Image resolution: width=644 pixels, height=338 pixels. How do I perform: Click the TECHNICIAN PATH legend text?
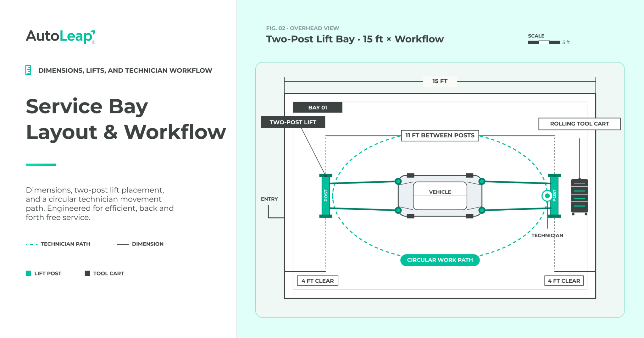[x=65, y=244]
